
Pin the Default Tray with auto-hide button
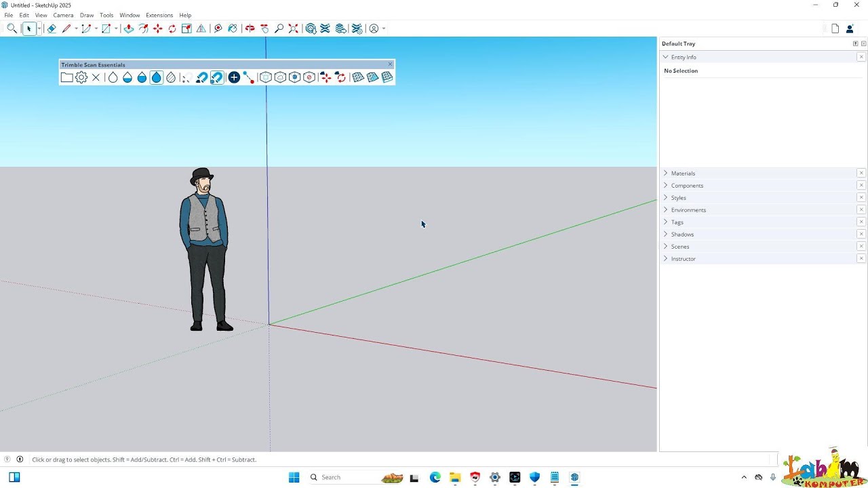pos(856,43)
